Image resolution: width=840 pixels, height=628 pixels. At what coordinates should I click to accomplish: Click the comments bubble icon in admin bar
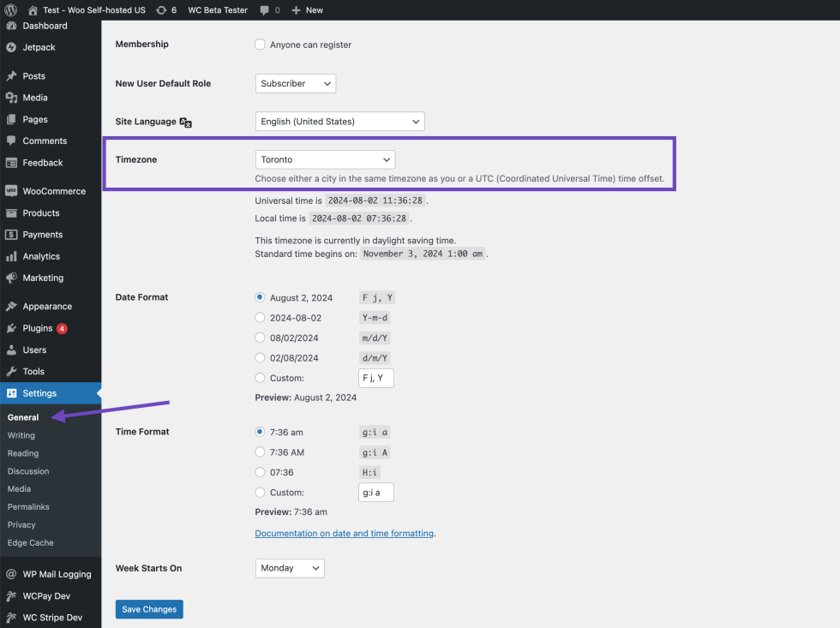coord(265,9)
